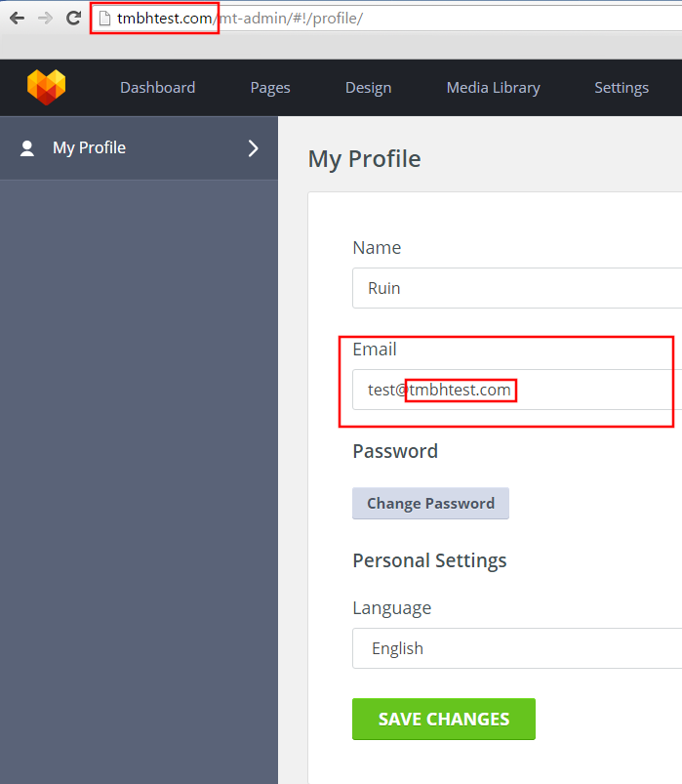
Task: Open the Language dropdown showing English
Action: pos(517,648)
